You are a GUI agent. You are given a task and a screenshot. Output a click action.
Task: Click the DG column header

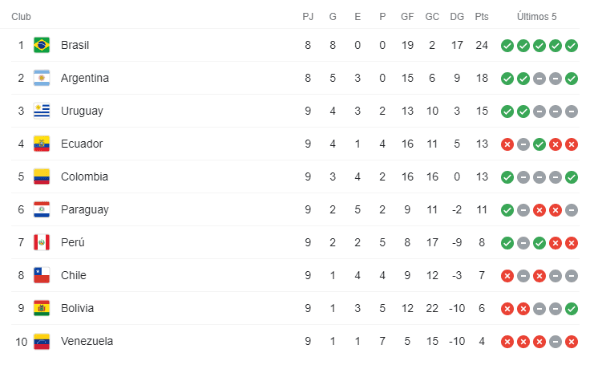(x=457, y=16)
